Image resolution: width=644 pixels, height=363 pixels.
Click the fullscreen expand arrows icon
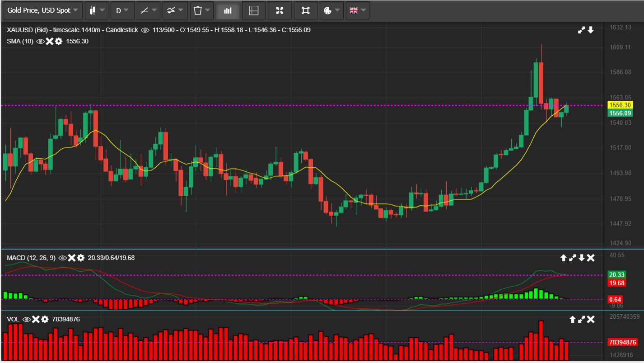tap(280, 10)
